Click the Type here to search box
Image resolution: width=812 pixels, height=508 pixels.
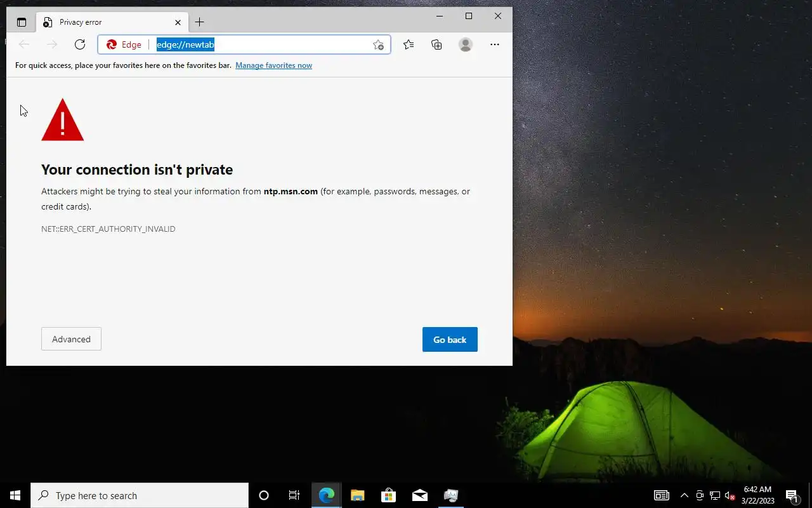(x=140, y=495)
